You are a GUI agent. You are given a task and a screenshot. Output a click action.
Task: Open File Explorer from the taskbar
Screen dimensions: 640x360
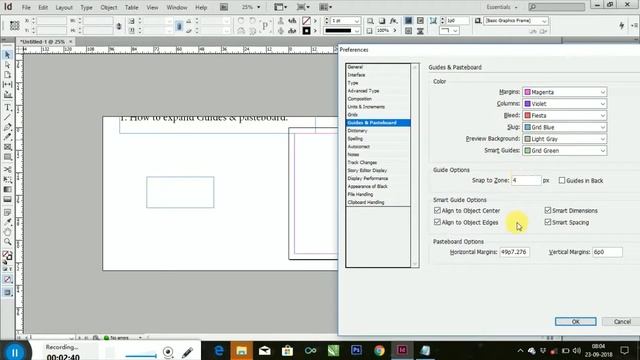click(242, 350)
